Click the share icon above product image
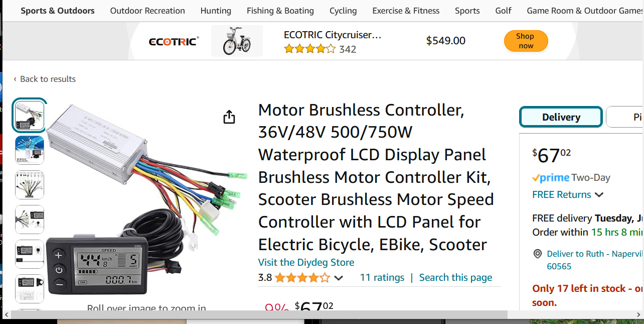 point(229,117)
